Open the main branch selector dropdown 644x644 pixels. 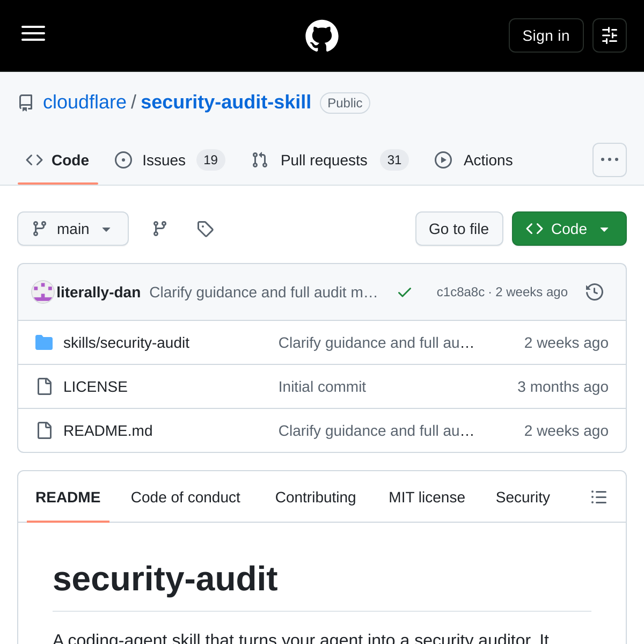point(73,229)
